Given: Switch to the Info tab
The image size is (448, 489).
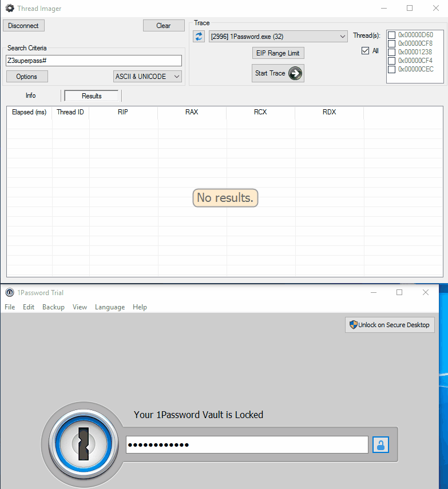Looking at the screenshot, I should [30, 96].
